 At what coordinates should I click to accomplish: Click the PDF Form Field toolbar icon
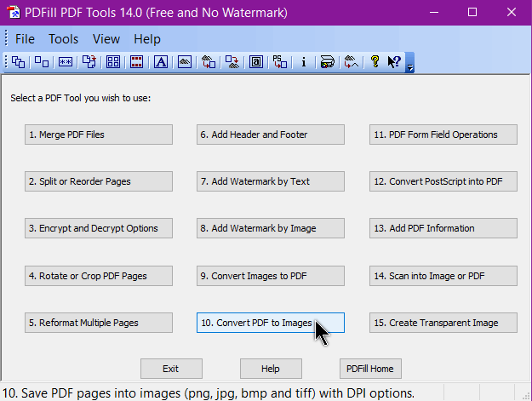point(256,62)
